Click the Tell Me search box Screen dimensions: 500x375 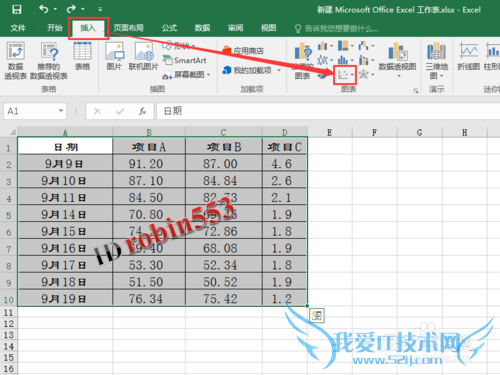[x=337, y=29]
